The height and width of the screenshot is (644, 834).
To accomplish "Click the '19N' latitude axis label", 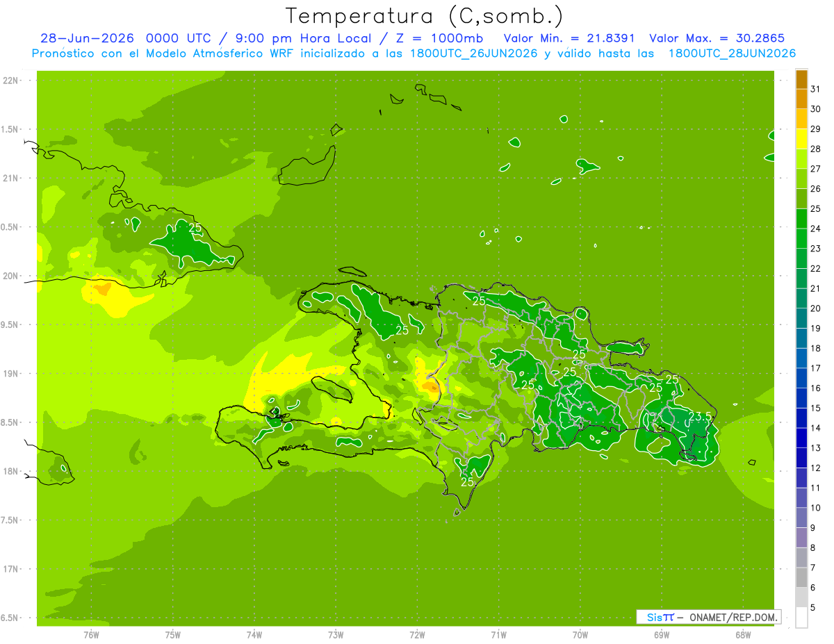I will tap(11, 373).
